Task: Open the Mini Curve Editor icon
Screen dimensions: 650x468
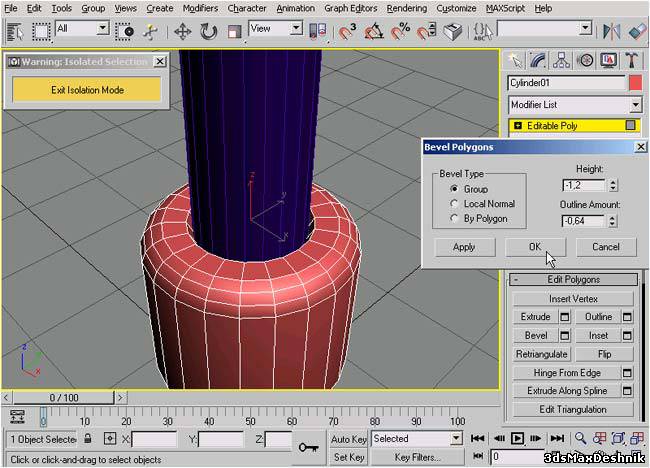Action: tap(17, 416)
